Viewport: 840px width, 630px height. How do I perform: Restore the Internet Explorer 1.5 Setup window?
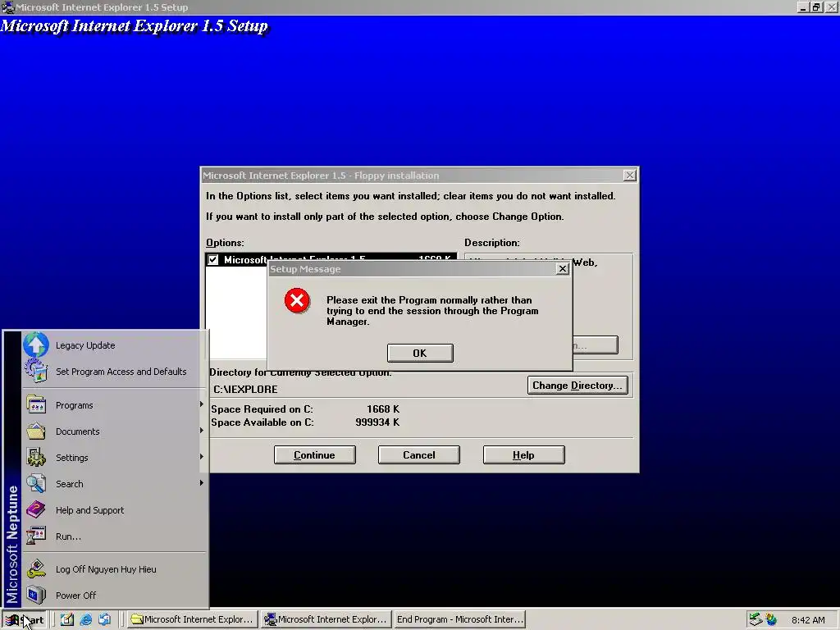click(x=816, y=7)
